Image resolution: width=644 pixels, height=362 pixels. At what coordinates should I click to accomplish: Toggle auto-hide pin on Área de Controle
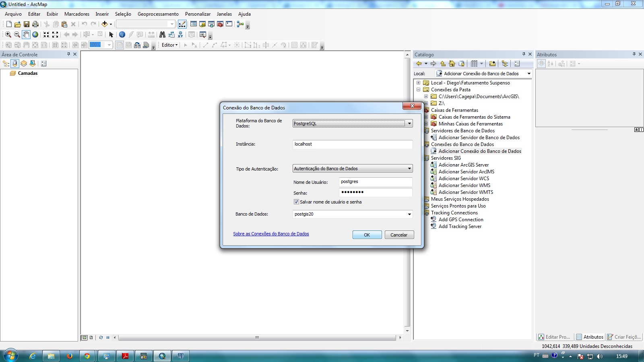68,54
